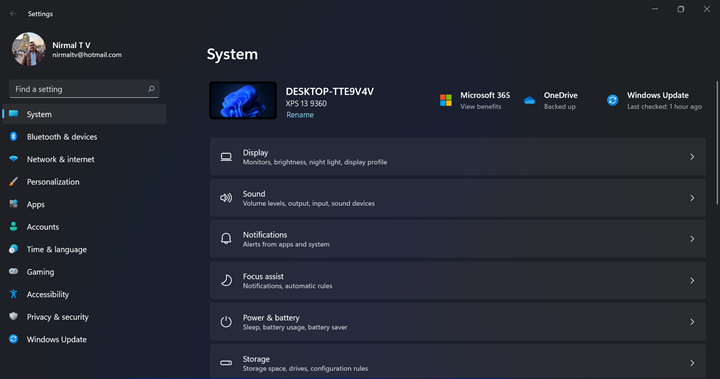
Task: Click the System page heading
Action: [x=232, y=54]
